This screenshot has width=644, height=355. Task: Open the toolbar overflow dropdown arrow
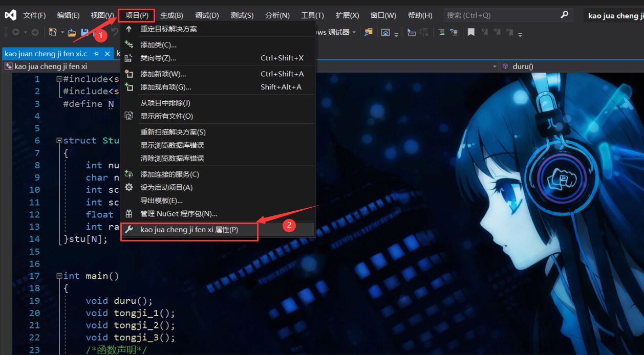pos(520,35)
